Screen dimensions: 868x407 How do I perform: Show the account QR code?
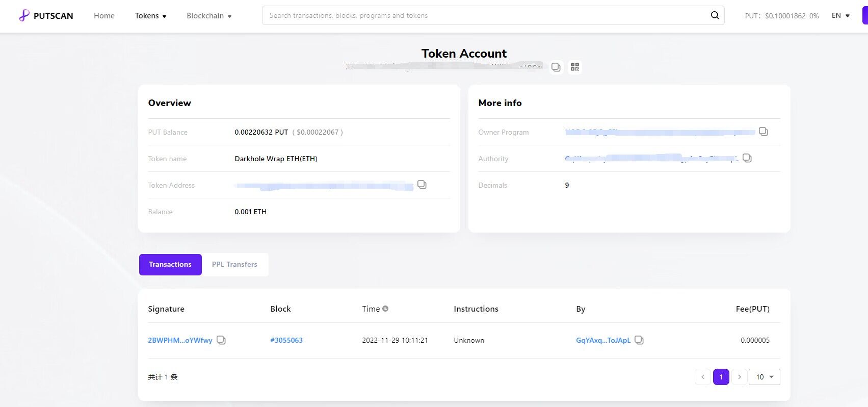(x=575, y=67)
